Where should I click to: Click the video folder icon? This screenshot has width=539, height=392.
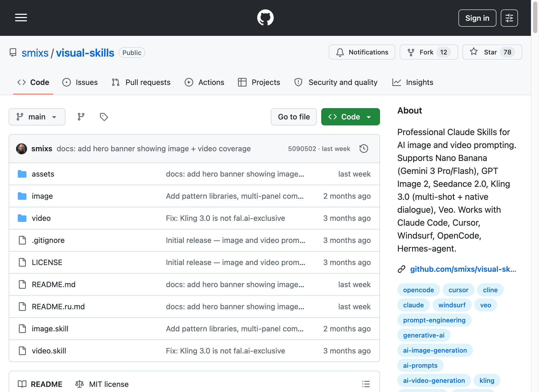point(22,218)
